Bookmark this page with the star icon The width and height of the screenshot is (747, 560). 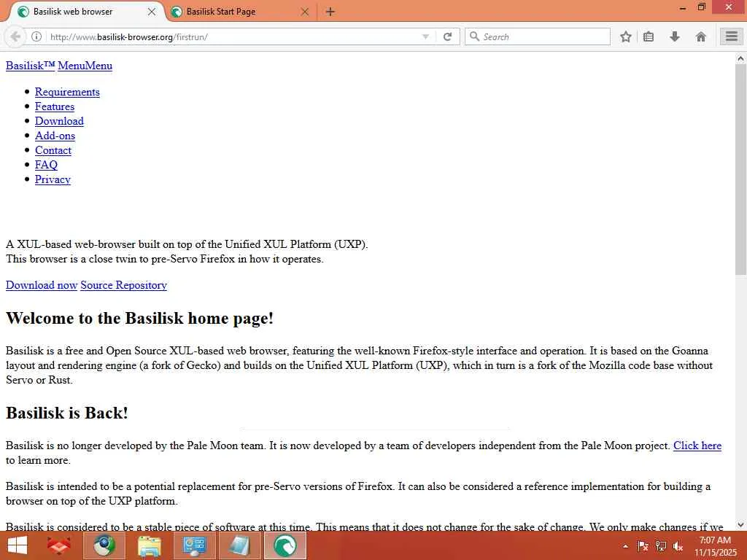click(625, 36)
